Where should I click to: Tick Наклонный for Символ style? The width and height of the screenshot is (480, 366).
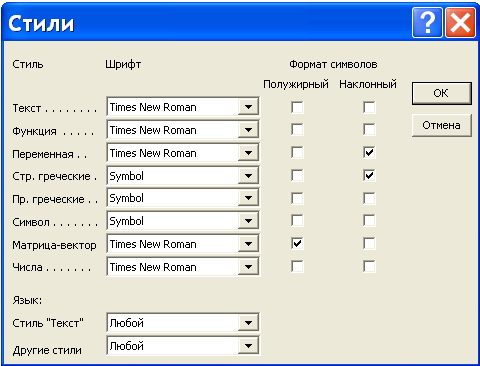point(369,221)
